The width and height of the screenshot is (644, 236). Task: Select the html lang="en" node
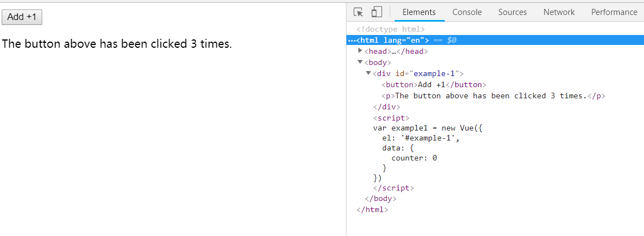click(x=393, y=40)
